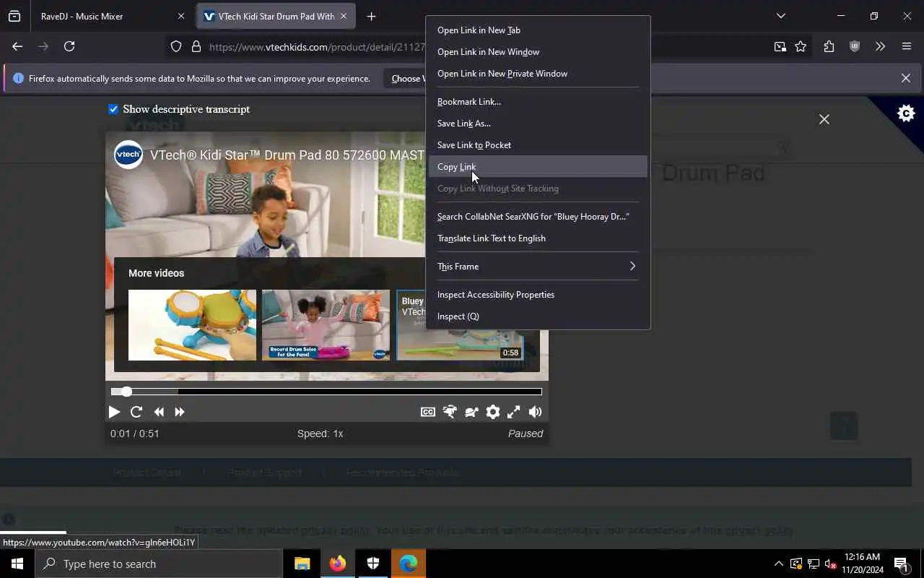Choose Open Link in New Tab
The width and height of the screenshot is (924, 578).
(x=538, y=30)
